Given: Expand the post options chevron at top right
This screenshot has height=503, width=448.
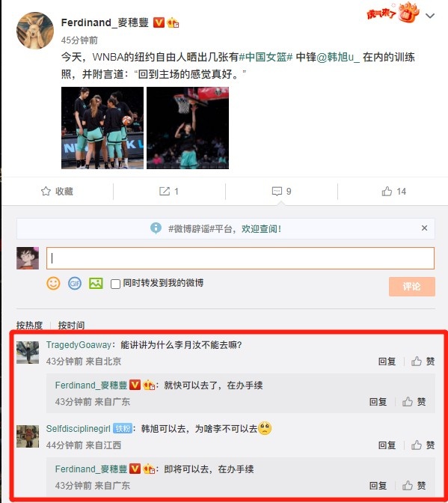Looking at the screenshot, I should [x=430, y=16].
